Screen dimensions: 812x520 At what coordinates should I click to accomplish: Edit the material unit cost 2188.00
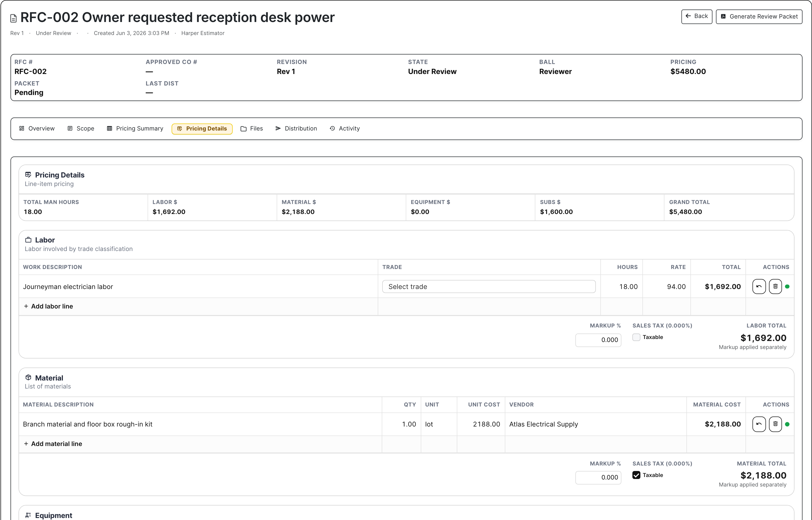pyautogui.click(x=481, y=424)
